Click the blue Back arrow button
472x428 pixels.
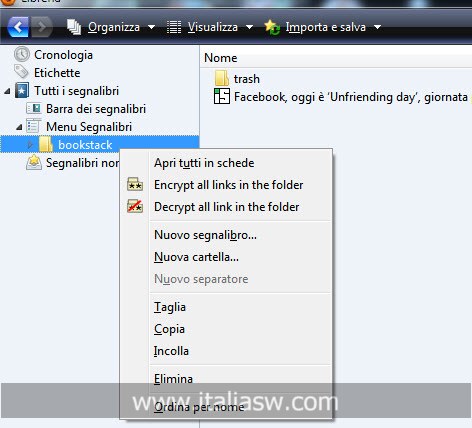(18, 27)
